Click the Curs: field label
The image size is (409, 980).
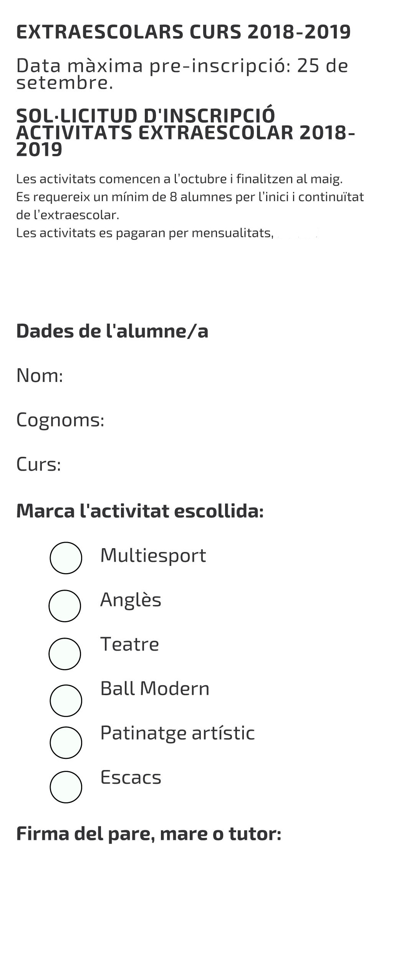click(x=38, y=464)
